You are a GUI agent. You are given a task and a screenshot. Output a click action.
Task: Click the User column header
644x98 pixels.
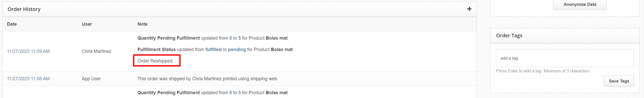click(x=87, y=24)
